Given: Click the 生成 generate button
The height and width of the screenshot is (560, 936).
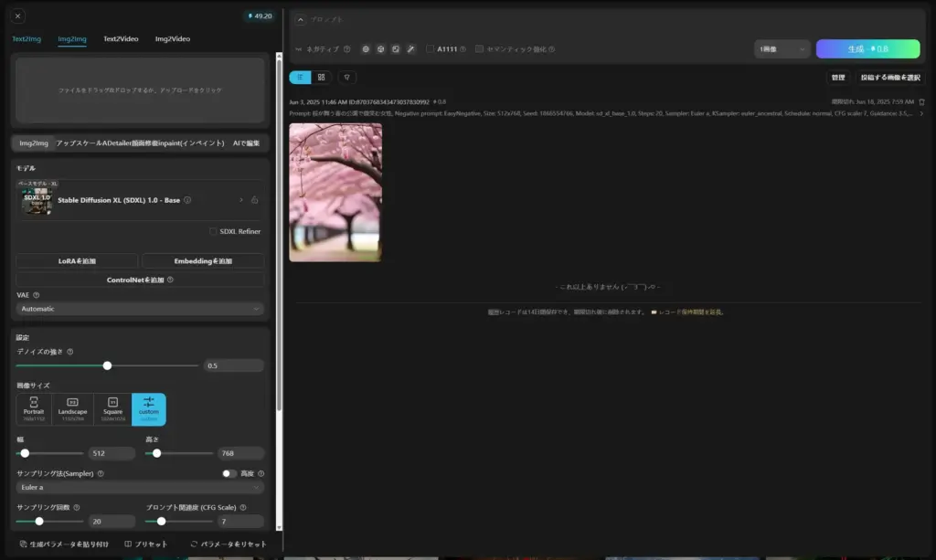Looking at the screenshot, I should (x=867, y=48).
